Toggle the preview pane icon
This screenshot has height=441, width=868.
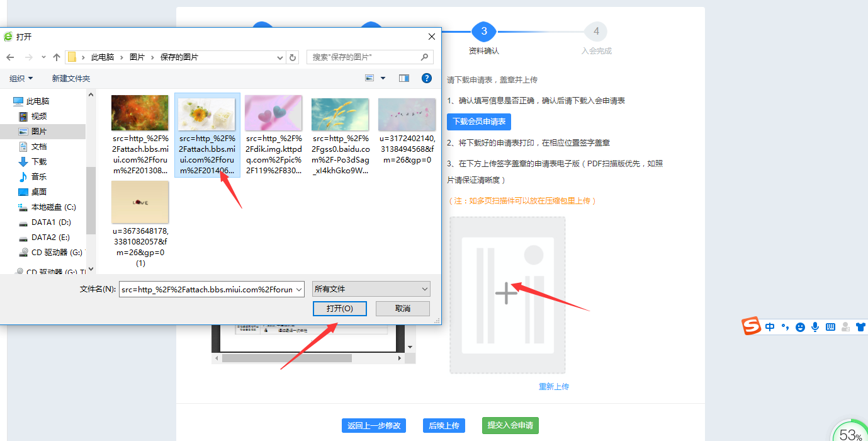click(404, 78)
